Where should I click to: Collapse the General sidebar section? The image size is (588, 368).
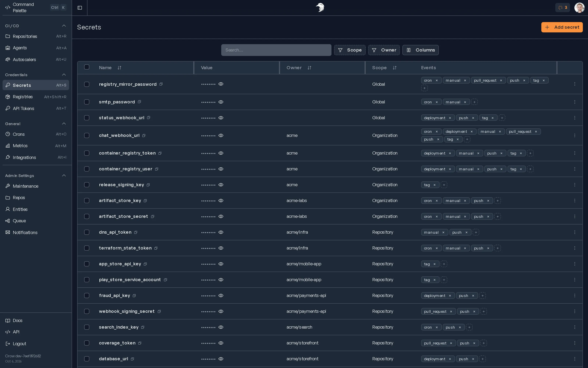click(x=64, y=124)
